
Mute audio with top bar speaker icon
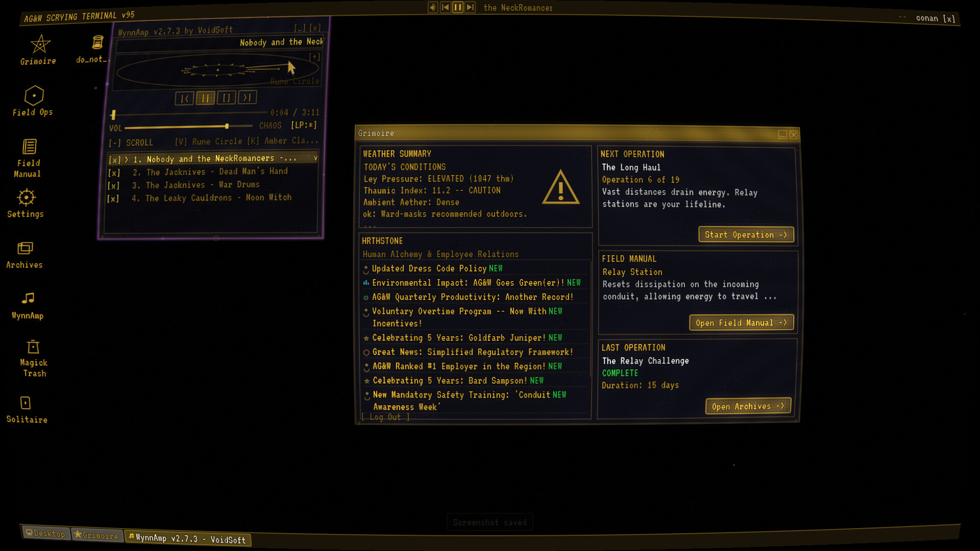(433, 7)
